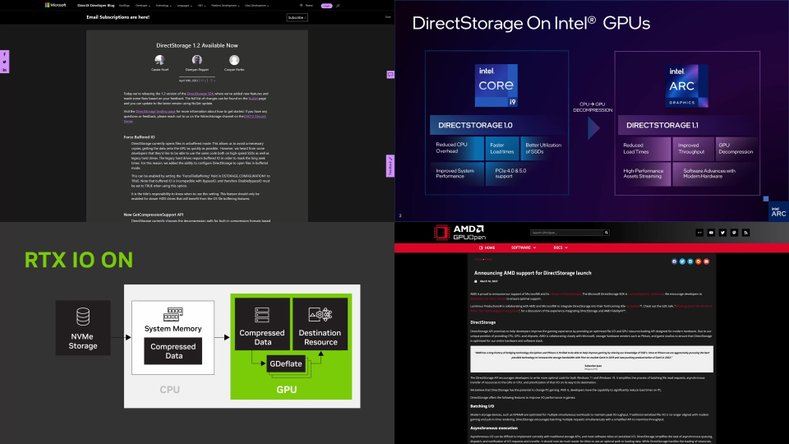This screenshot has width=789, height=444.
Task: Share AMD article on Twitter
Action: pyautogui.click(x=682, y=261)
